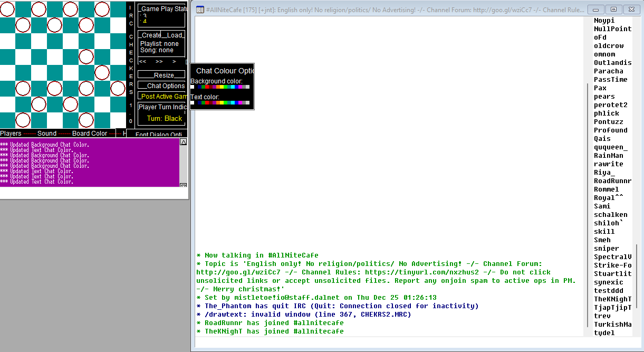
Task: Select user Noypi in nick list
Action: 604,21
